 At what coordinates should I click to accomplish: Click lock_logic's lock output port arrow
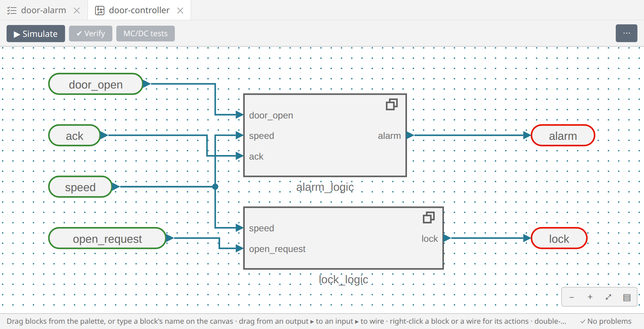447,238
